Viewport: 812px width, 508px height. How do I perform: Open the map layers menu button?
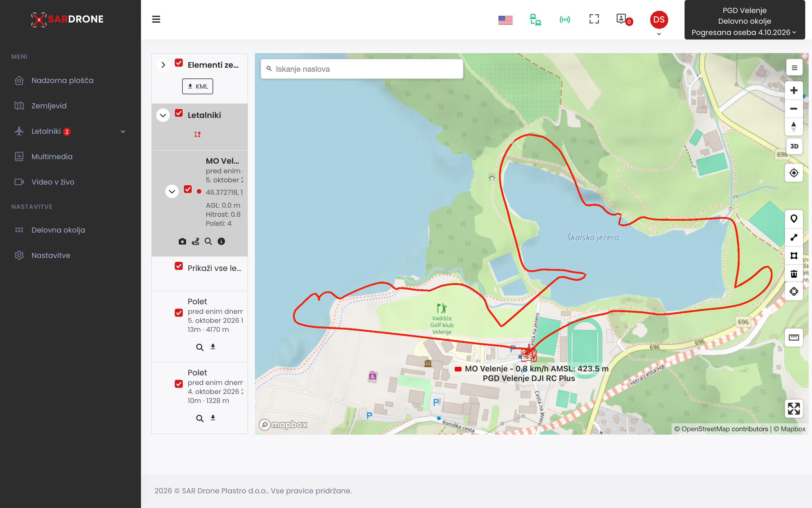pos(794,68)
